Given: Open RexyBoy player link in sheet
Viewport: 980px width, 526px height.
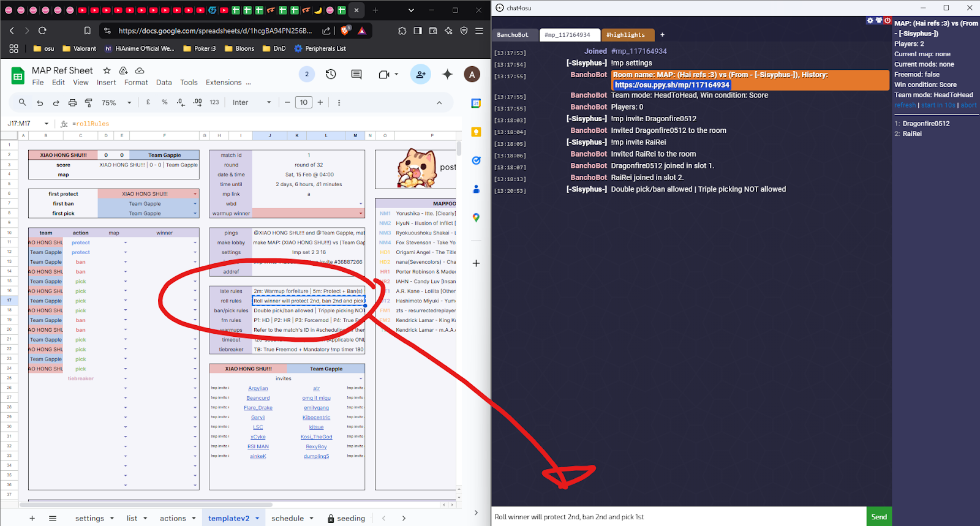Looking at the screenshot, I should [316, 446].
